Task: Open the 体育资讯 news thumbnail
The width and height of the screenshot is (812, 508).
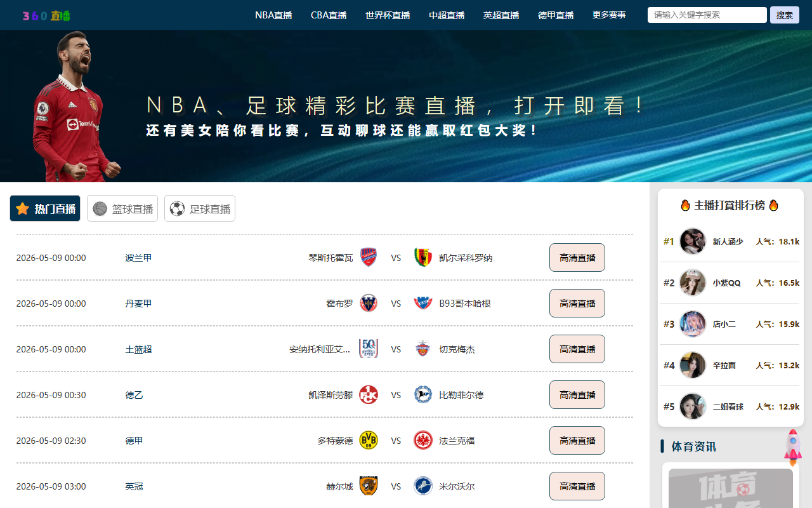Action: (x=731, y=488)
